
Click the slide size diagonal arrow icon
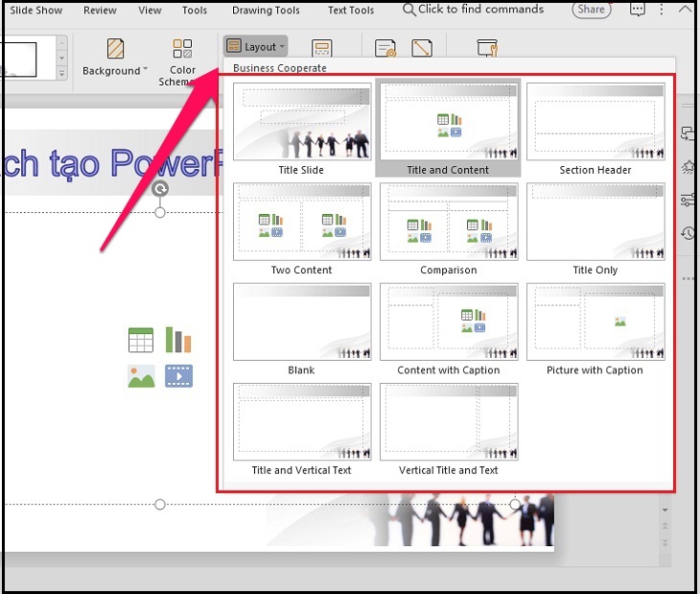(x=422, y=48)
